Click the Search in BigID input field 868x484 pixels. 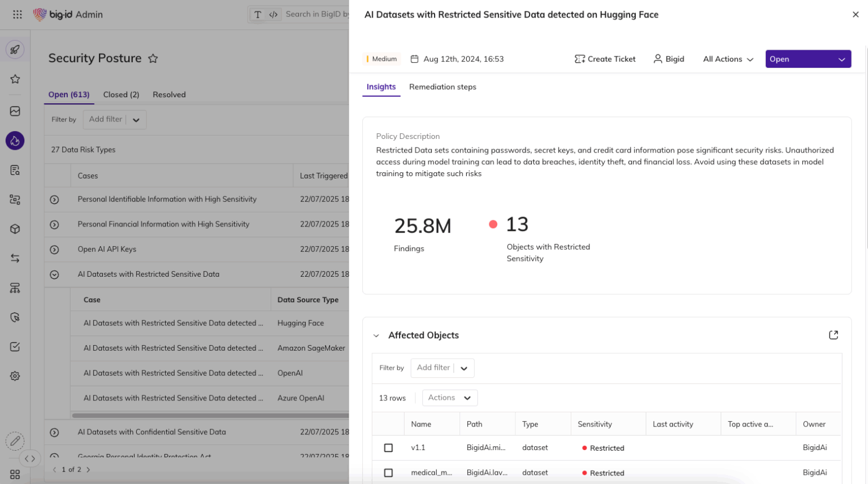pos(316,14)
